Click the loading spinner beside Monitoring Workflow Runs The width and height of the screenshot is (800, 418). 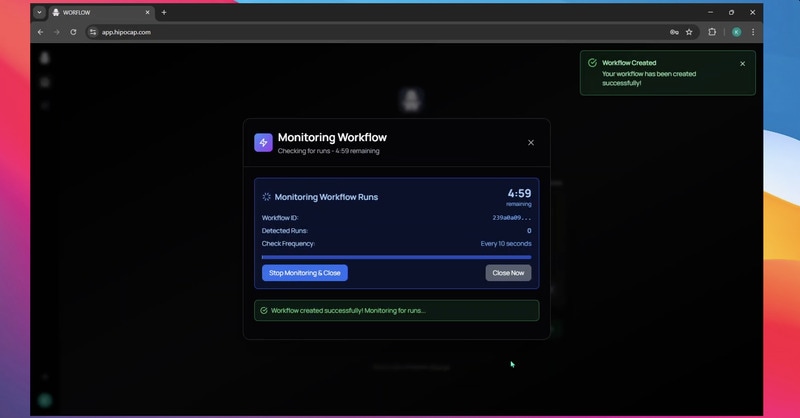click(x=266, y=197)
